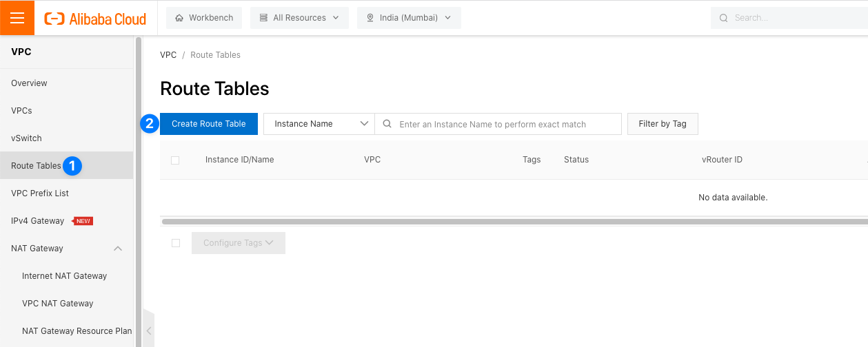868x347 pixels.
Task: Collapse the sidebar using the left arrow handle
Action: click(148, 330)
